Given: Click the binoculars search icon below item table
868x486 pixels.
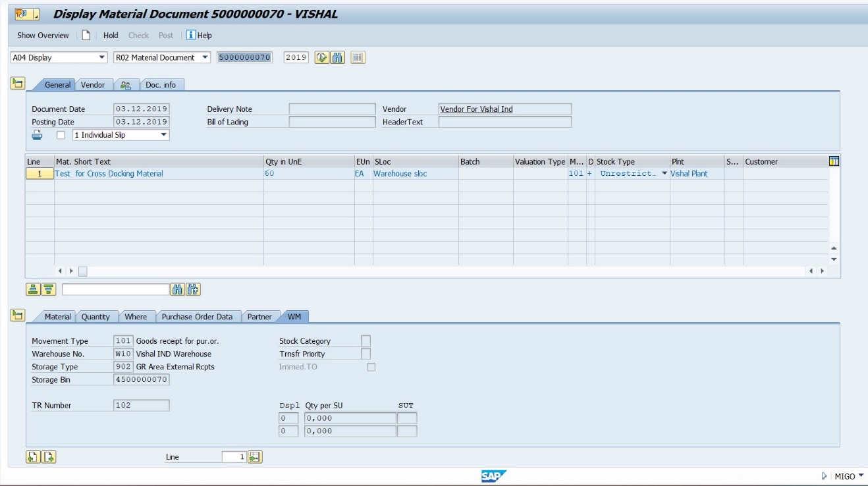Looking at the screenshot, I should click(x=177, y=289).
